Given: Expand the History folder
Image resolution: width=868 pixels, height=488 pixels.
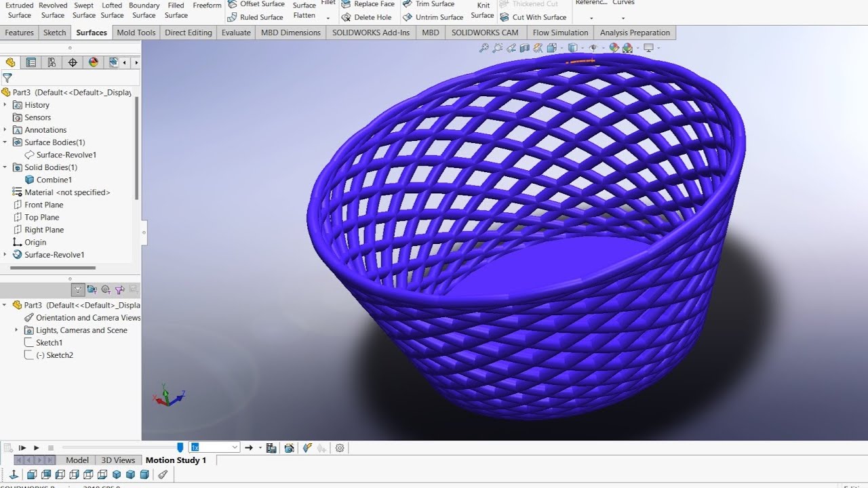Looking at the screenshot, I should pyautogui.click(x=5, y=105).
